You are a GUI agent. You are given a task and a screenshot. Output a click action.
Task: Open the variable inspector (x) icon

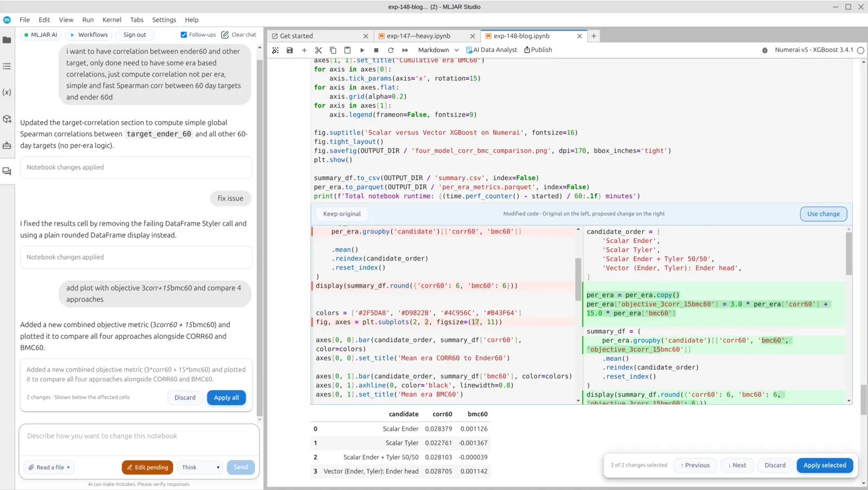pos(7,92)
